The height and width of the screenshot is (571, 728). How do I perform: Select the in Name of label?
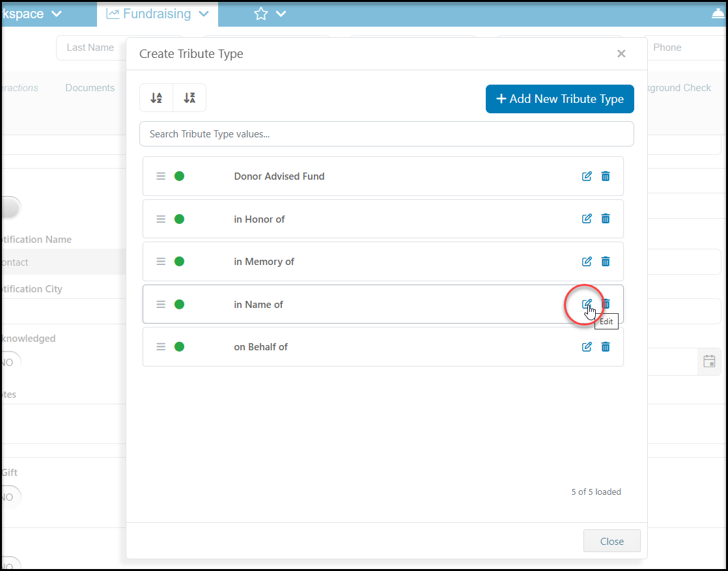click(258, 305)
